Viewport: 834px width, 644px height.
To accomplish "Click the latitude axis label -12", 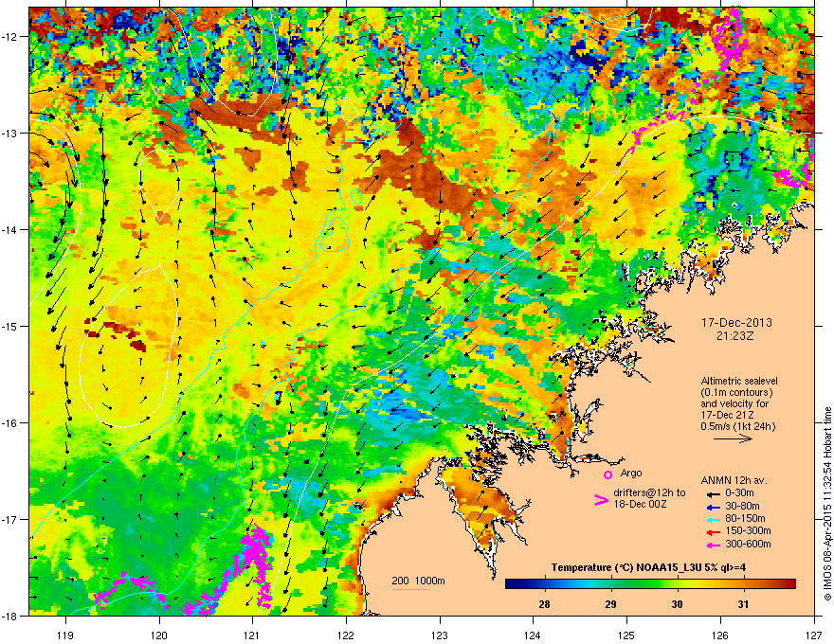I will pyautogui.click(x=9, y=36).
